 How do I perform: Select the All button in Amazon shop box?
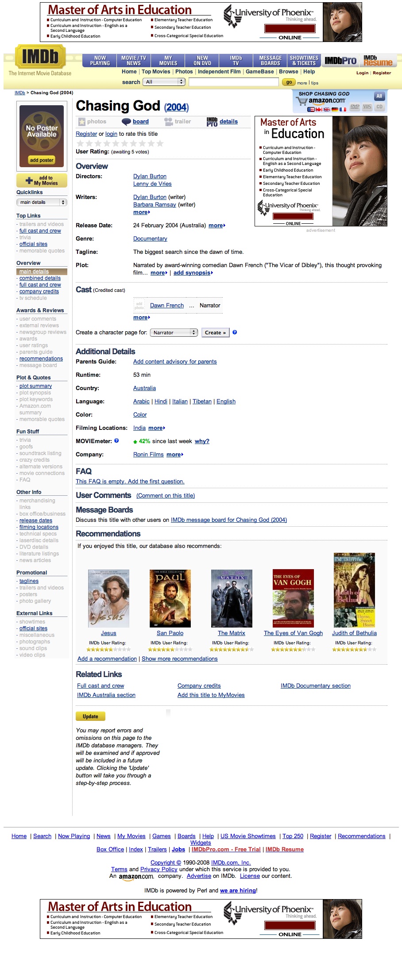pos(379,96)
